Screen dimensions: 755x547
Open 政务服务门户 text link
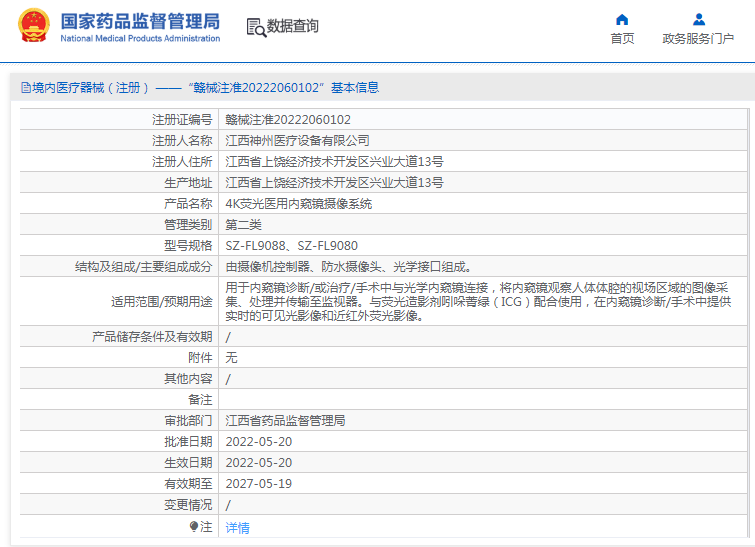click(698, 39)
